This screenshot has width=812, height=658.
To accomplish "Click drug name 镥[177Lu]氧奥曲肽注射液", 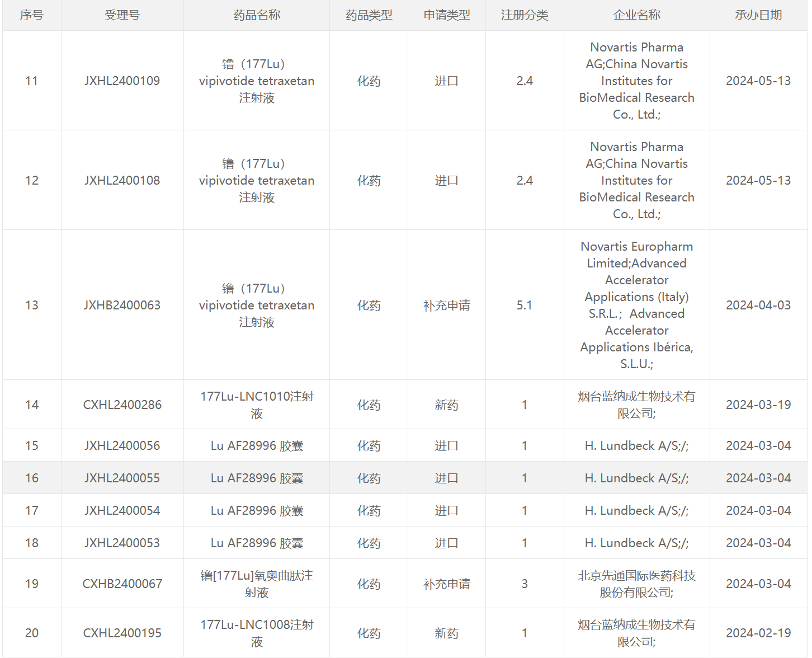I will 257,584.
